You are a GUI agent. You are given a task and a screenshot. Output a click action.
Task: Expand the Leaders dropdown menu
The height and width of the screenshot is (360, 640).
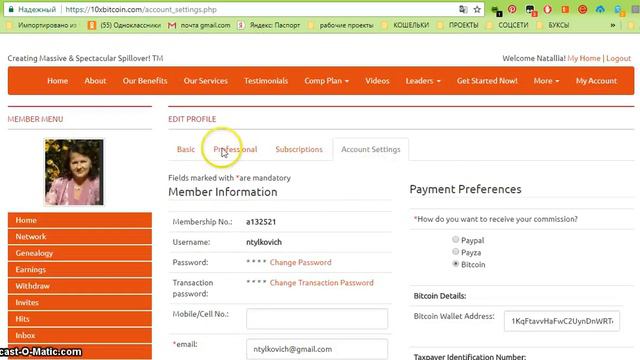pyautogui.click(x=423, y=81)
